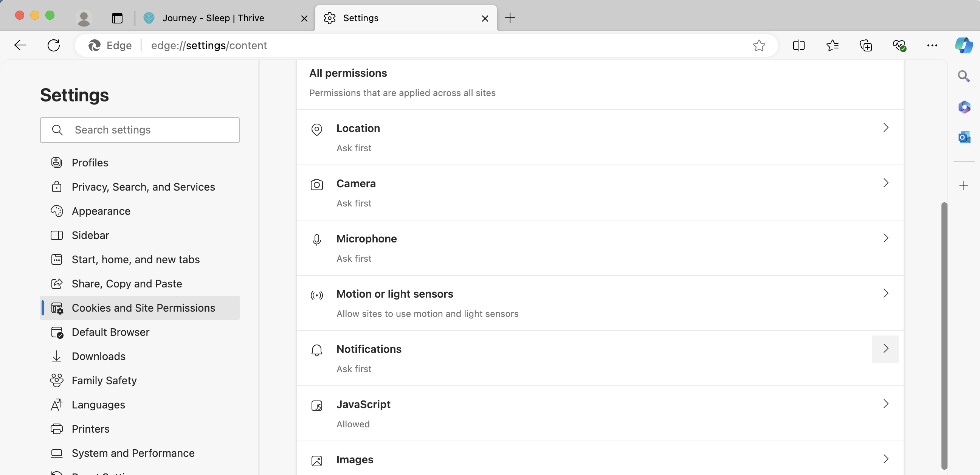Expand Notifications permission chevron
The image size is (980, 475).
885,349
